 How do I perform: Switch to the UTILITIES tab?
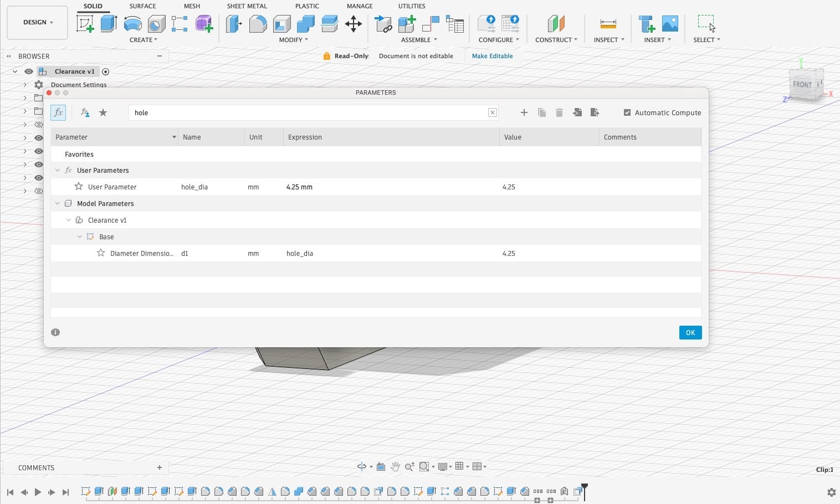[x=412, y=6]
